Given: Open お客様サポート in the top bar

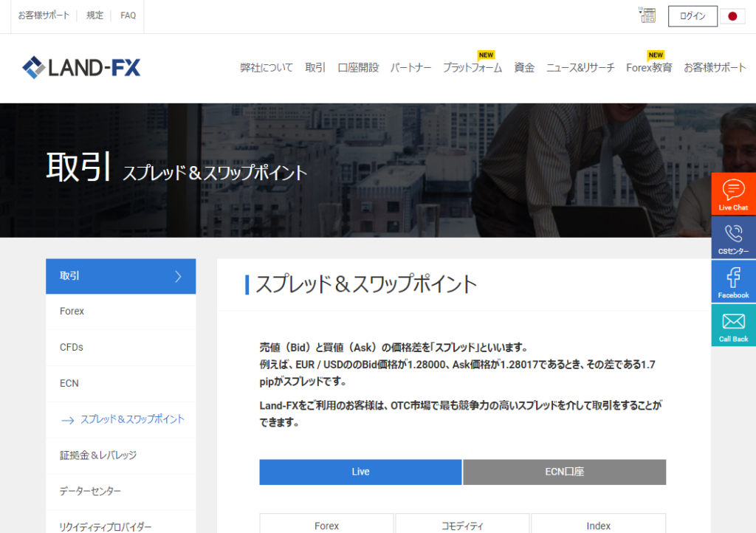Looking at the screenshot, I should click(x=44, y=16).
